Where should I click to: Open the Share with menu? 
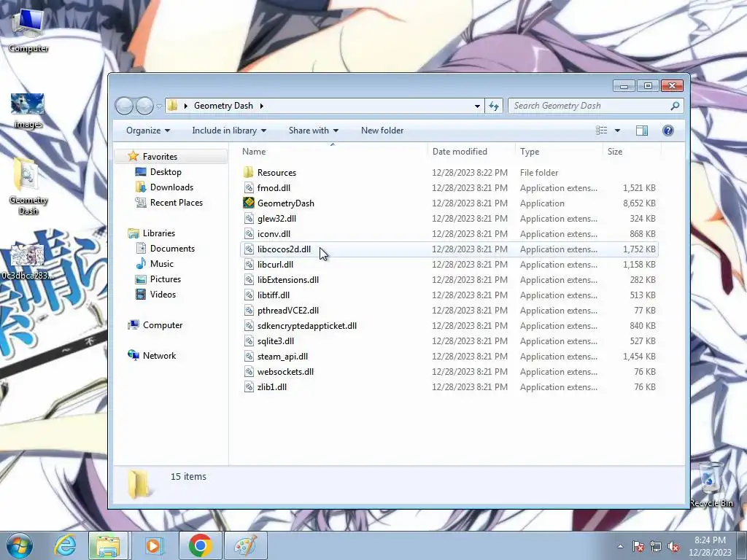(314, 131)
